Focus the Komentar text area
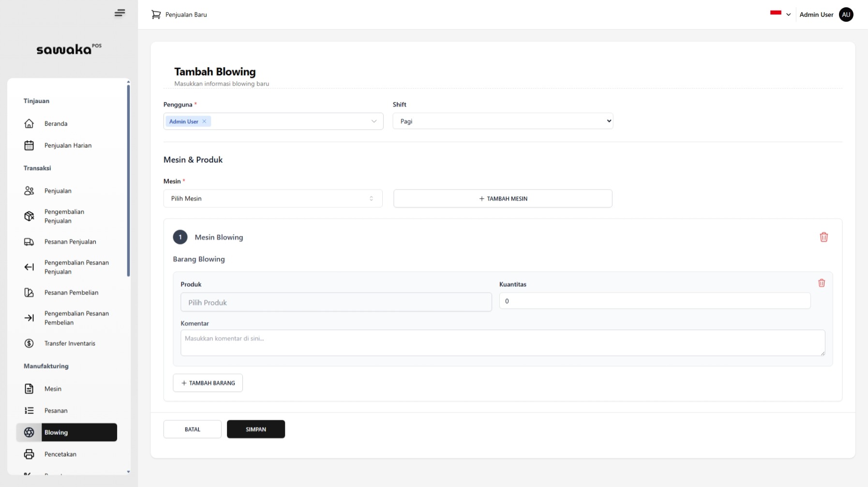868x487 pixels. (502, 343)
